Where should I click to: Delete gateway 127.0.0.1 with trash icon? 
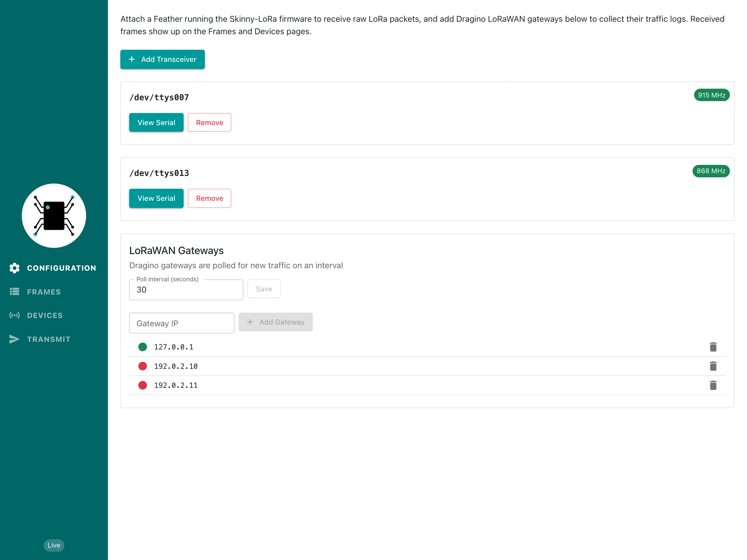point(713,347)
